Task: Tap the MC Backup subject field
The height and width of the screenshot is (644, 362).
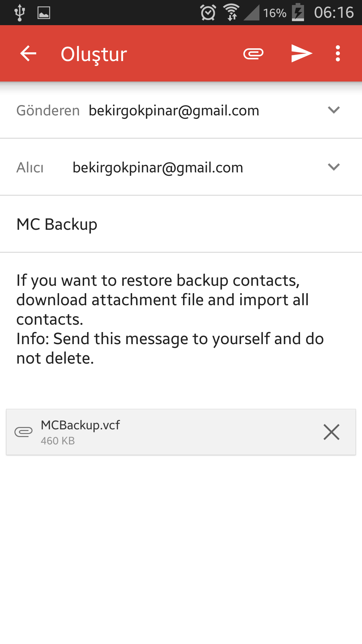Action: (57, 224)
